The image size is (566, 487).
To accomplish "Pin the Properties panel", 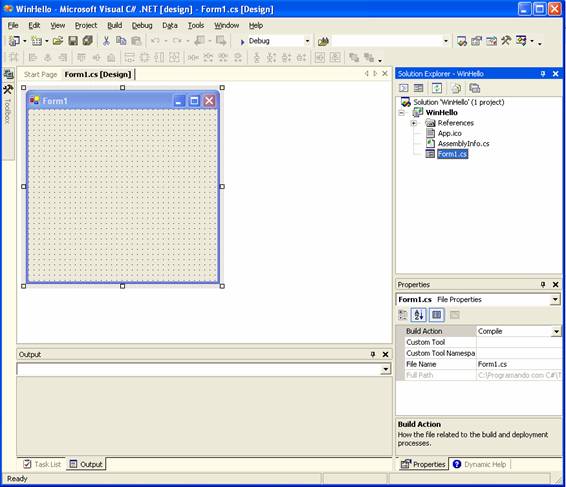I will tap(543, 284).
